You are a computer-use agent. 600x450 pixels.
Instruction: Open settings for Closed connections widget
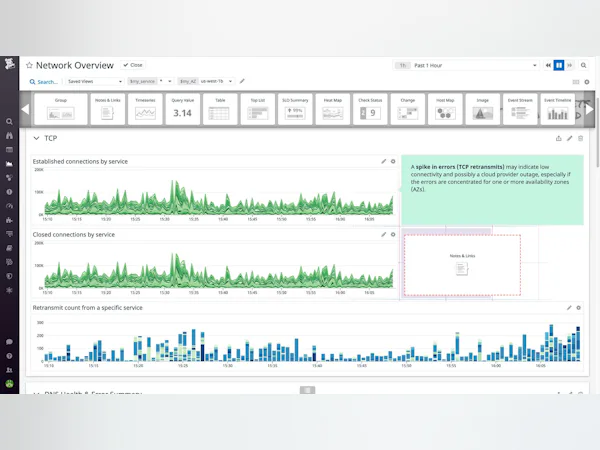393,235
